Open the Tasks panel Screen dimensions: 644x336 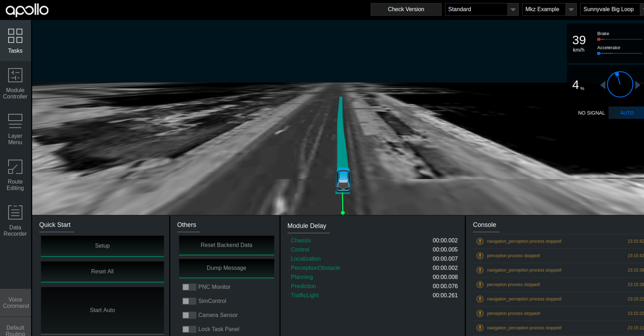pos(15,41)
